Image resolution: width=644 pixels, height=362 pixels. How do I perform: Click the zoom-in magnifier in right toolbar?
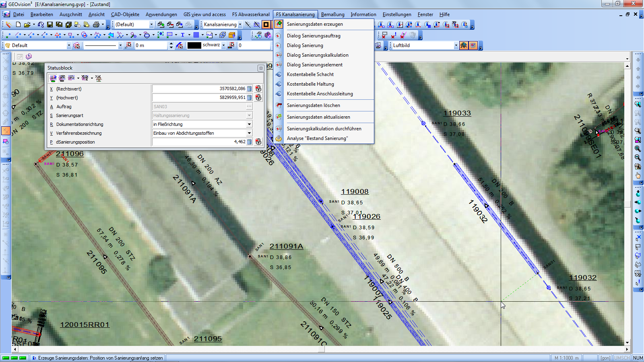click(x=638, y=148)
